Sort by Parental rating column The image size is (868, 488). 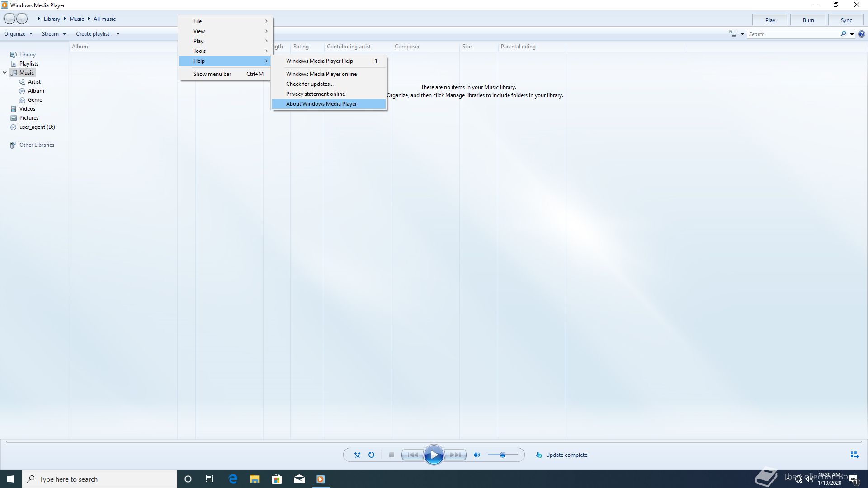click(x=532, y=47)
